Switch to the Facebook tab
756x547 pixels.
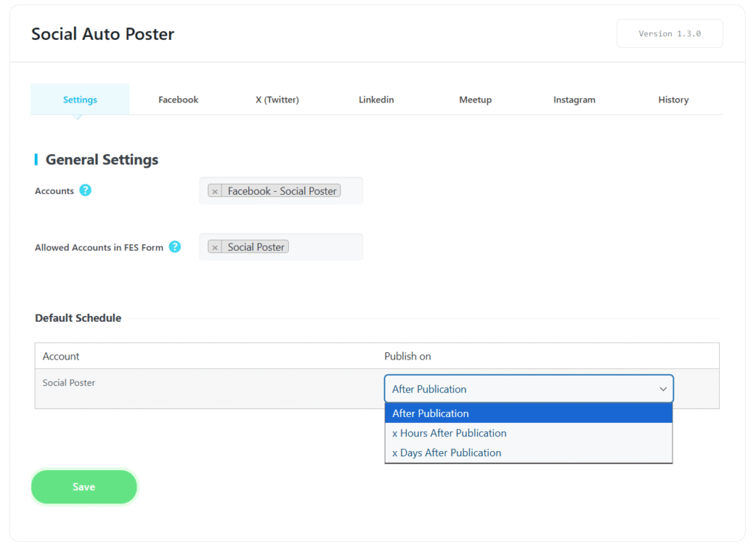point(178,100)
